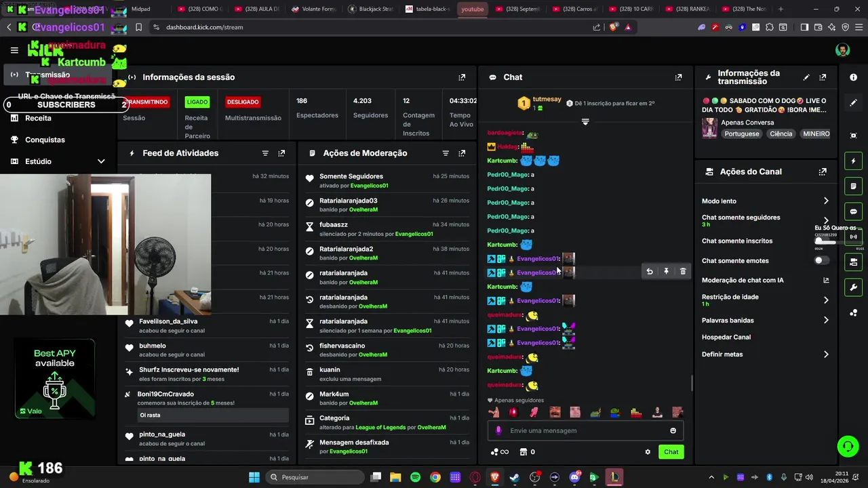Expand Palavras banidas options
868x488 pixels.
826,321
